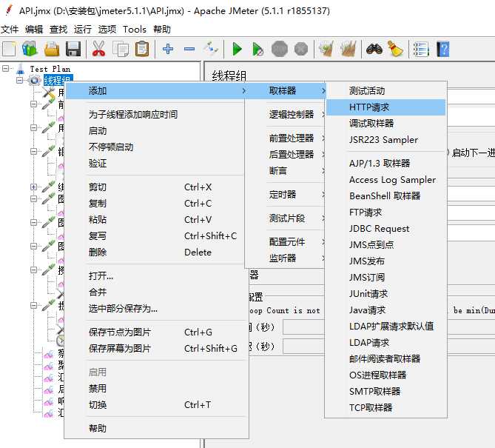Click 复制 in context menu

(156, 203)
